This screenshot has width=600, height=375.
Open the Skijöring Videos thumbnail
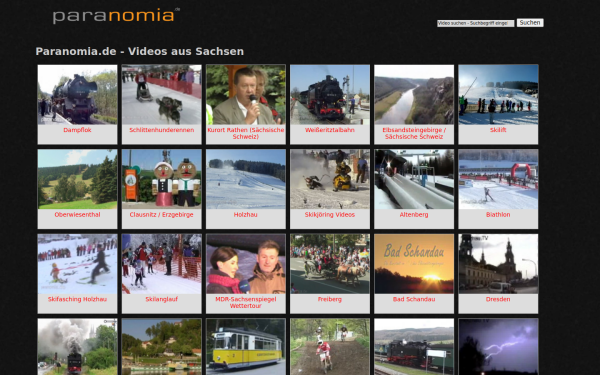[x=330, y=179]
